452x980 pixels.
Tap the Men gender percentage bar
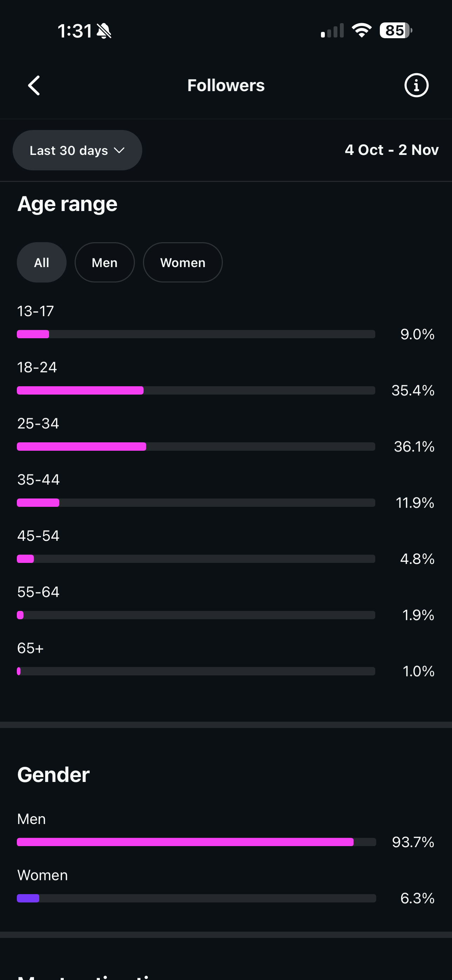click(196, 842)
